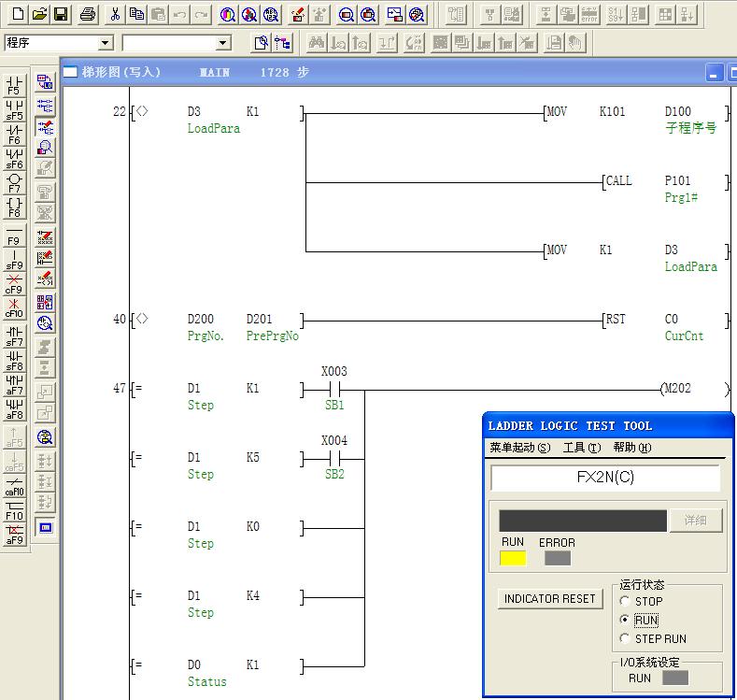Click the dark message display bar
Viewport: 737px width, 700px height.
[x=583, y=521]
